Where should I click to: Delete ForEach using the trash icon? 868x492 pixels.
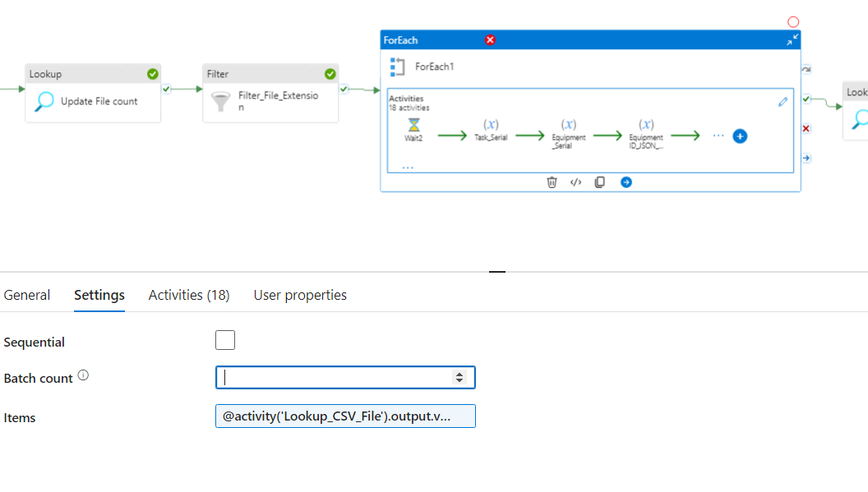click(x=552, y=182)
